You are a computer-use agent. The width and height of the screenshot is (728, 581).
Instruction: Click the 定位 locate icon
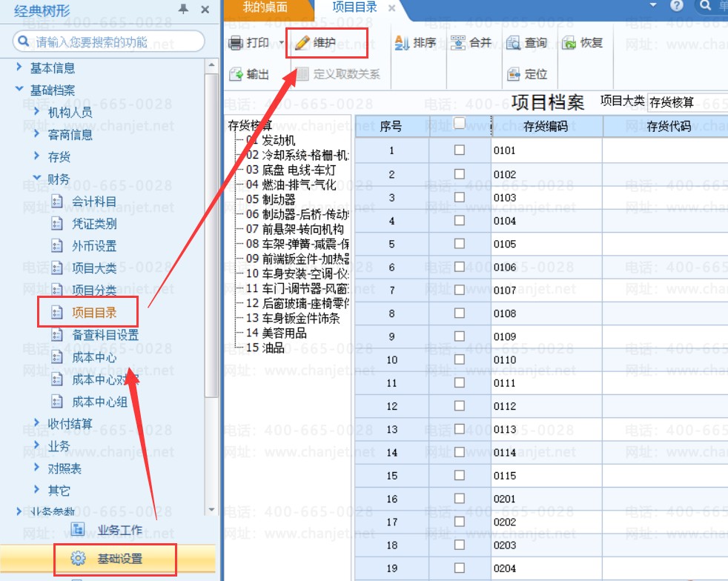coord(514,74)
